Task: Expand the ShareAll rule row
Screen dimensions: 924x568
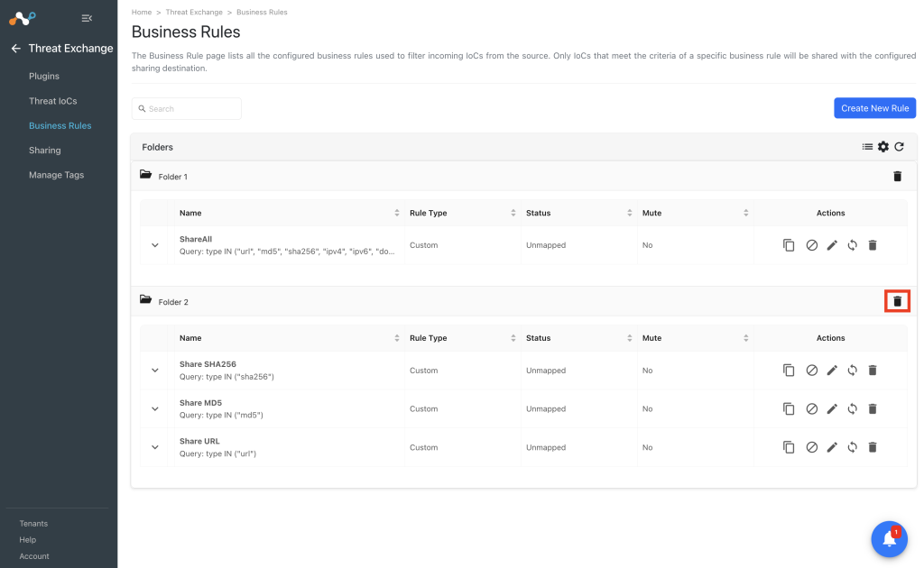Action: 155,245
